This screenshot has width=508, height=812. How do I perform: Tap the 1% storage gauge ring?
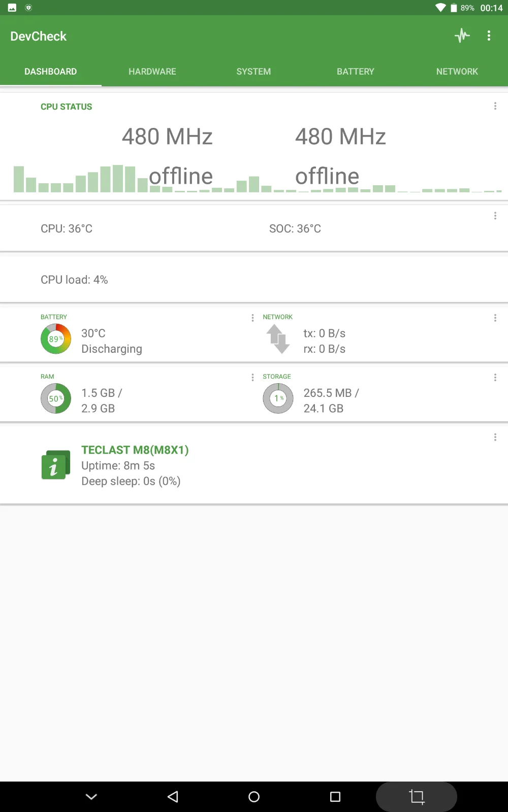coord(278,398)
